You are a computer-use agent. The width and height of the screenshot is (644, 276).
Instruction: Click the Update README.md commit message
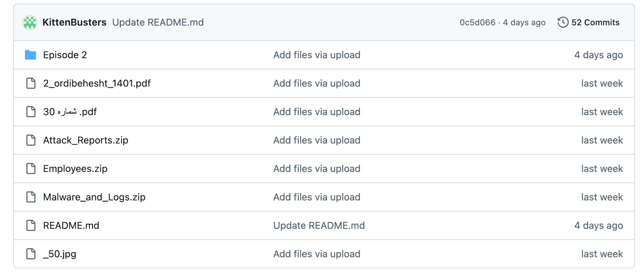(x=157, y=23)
